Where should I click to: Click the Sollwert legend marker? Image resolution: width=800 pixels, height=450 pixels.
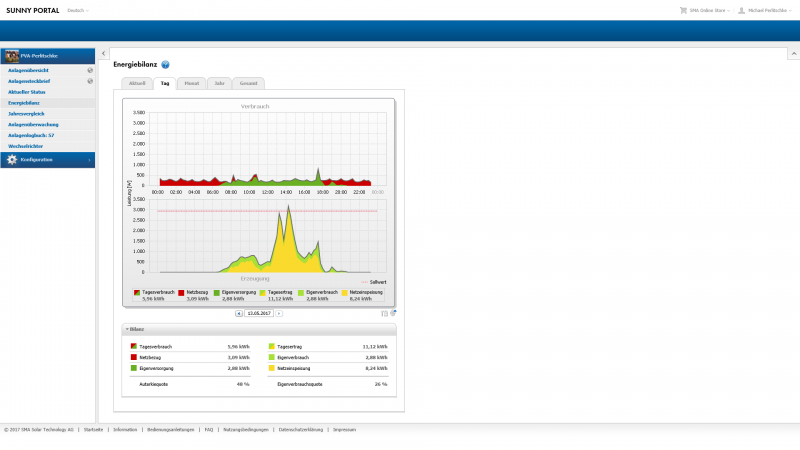pos(364,282)
